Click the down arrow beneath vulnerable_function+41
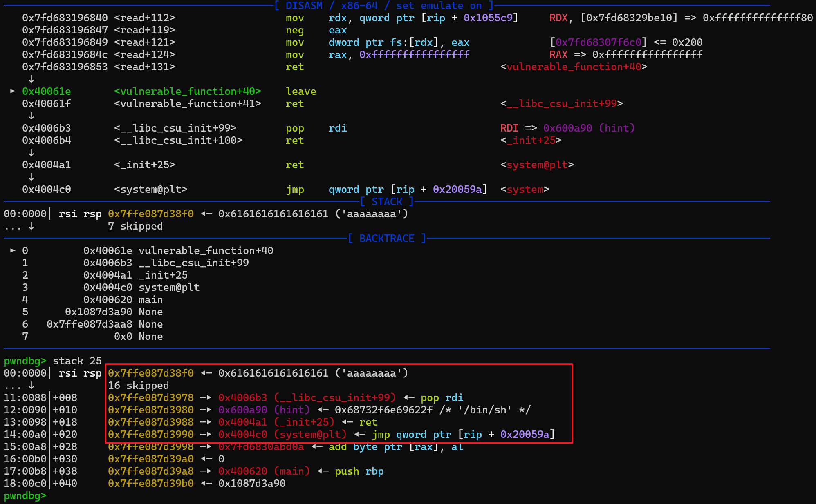The image size is (816, 504). tap(31, 116)
